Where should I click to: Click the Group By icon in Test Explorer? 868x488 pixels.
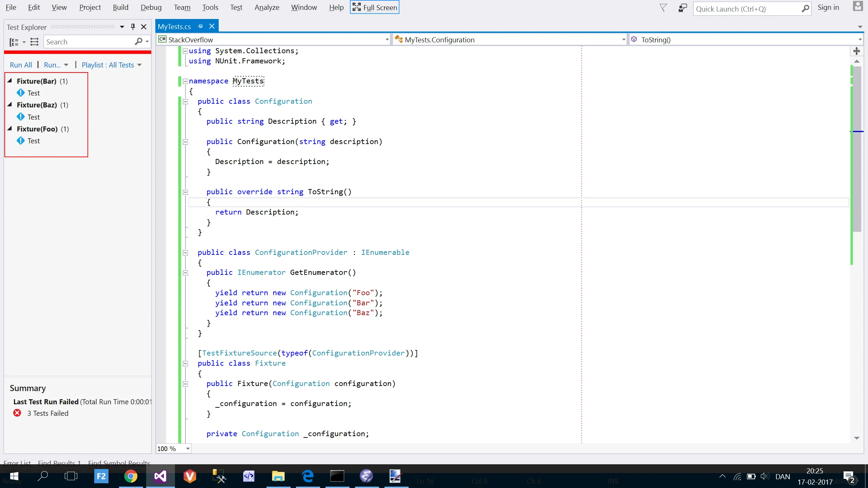tap(14, 42)
